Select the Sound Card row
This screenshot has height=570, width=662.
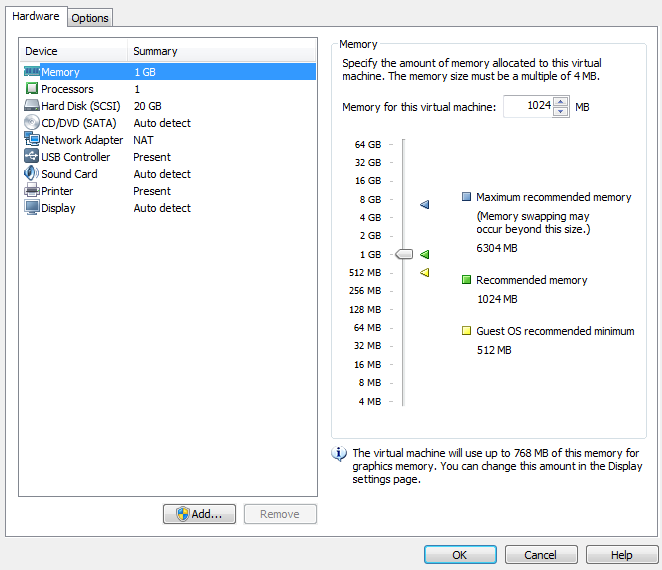[x=168, y=174]
